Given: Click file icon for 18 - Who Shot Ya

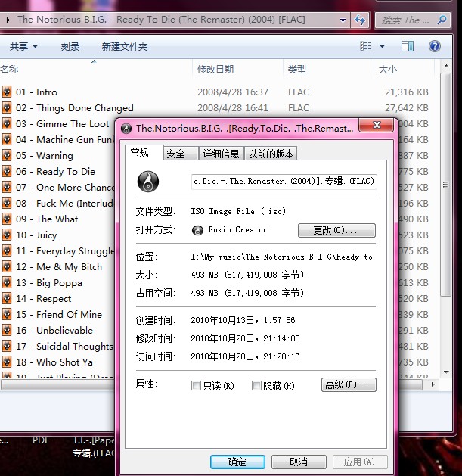Looking at the screenshot, I should 7,362.
